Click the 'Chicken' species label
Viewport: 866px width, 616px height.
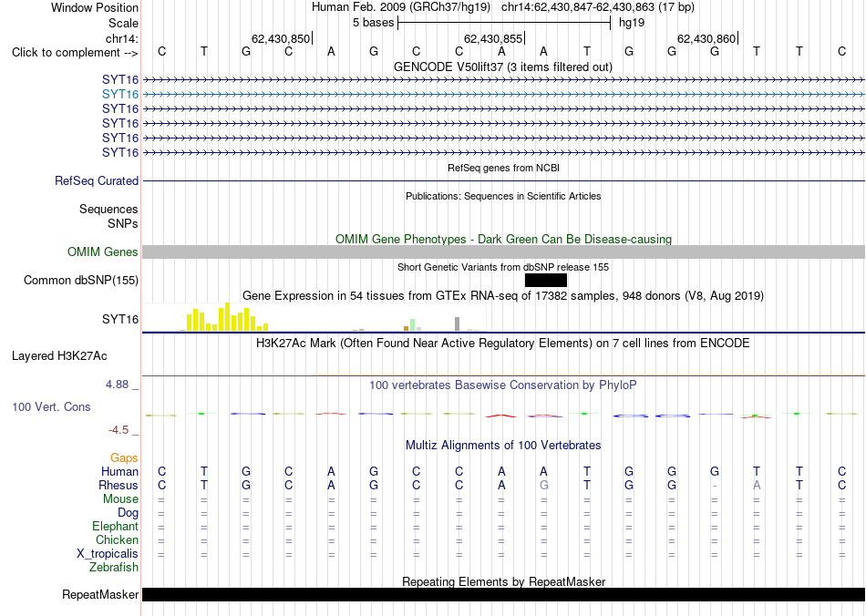(x=117, y=539)
